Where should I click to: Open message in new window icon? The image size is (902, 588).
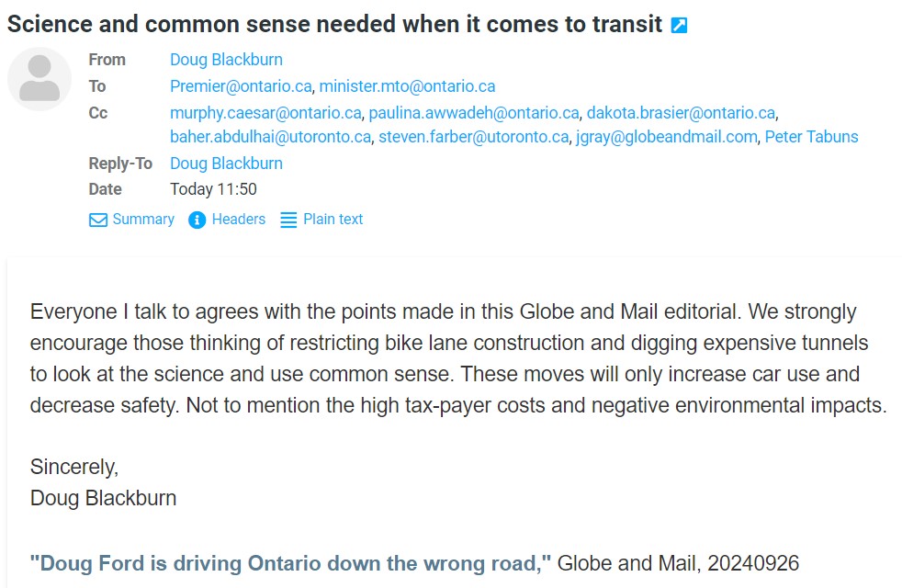pos(679,26)
